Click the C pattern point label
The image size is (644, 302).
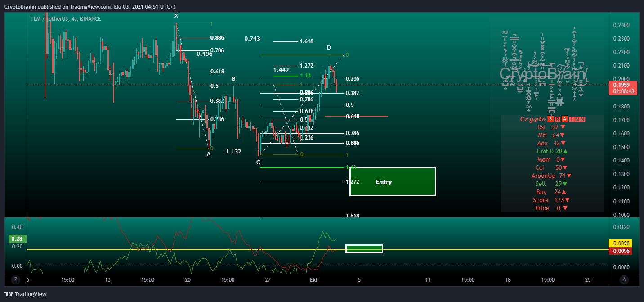click(x=258, y=162)
